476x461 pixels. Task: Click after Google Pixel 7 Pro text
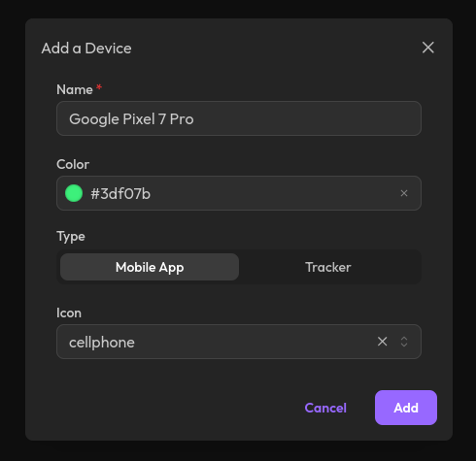point(291,118)
